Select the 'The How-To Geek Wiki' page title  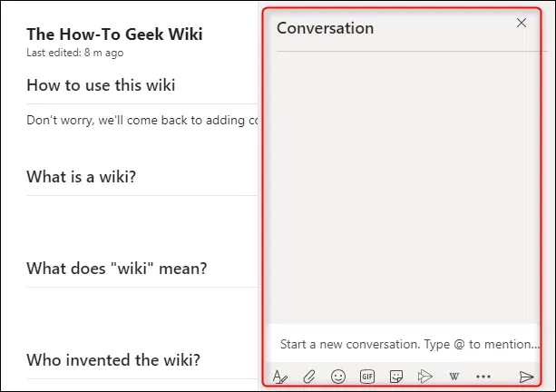(x=114, y=34)
